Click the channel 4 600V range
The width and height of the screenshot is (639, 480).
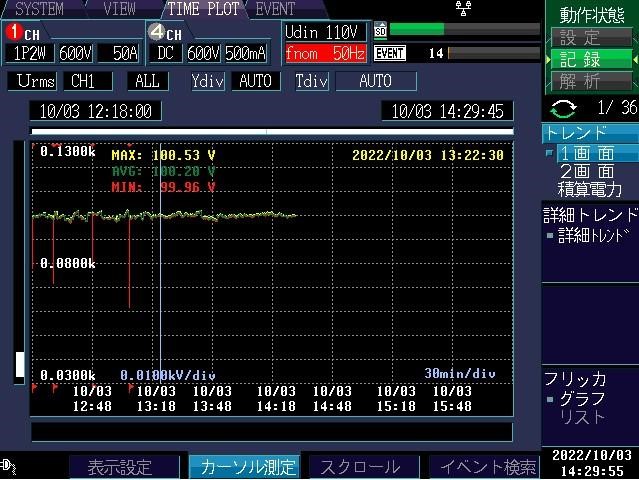click(x=203, y=53)
